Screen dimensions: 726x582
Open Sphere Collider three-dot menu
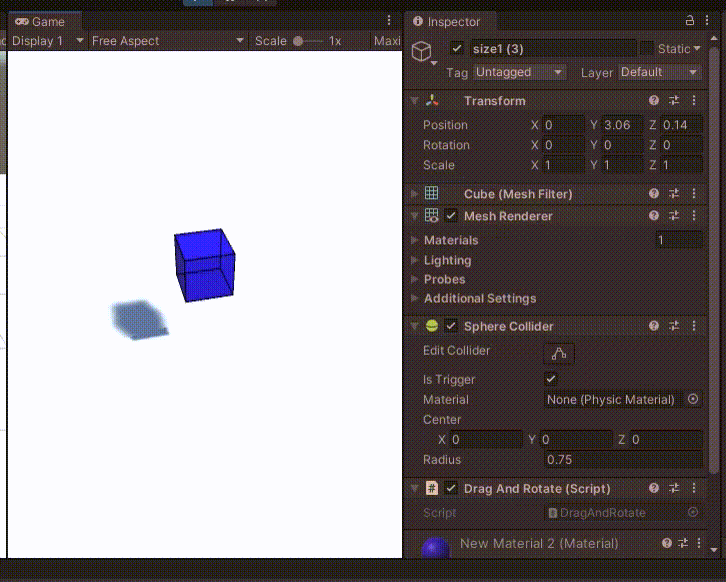[x=694, y=326]
